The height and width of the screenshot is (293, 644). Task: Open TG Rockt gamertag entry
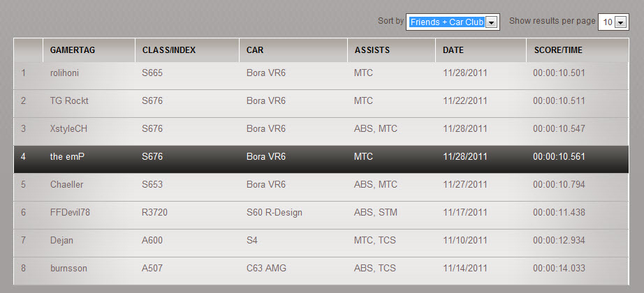click(69, 101)
